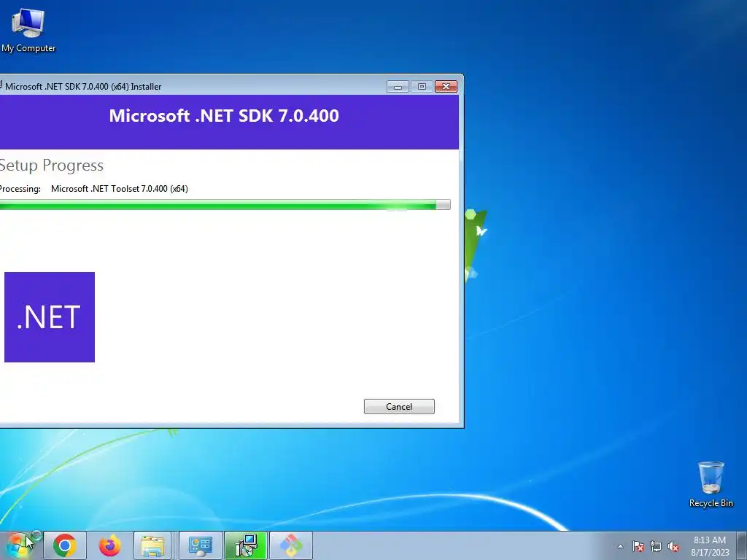Close the .NET SDK Installer window
747x560 pixels.
pos(446,86)
